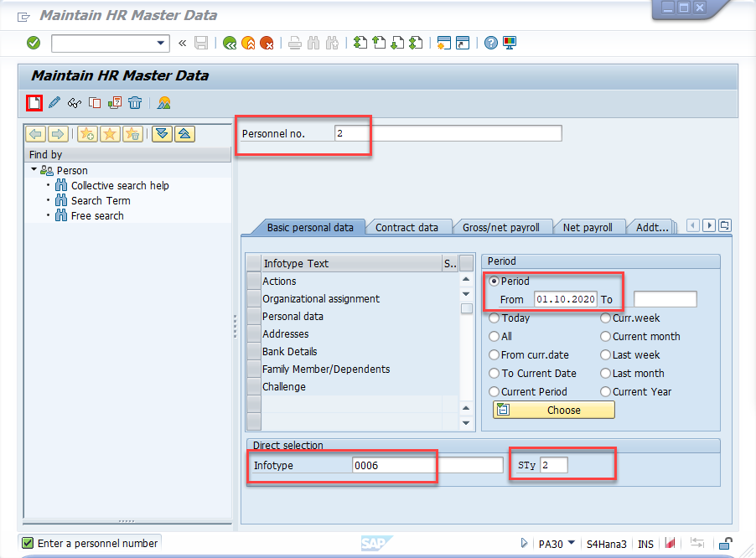756x558 pixels.
Task: Click the Generate shortcut icon
Action: [x=463, y=43]
